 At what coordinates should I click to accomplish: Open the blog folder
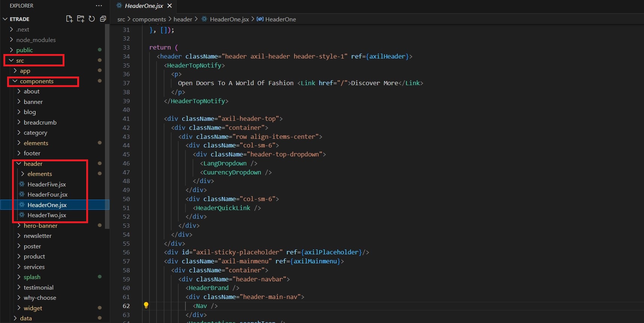(30, 112)
